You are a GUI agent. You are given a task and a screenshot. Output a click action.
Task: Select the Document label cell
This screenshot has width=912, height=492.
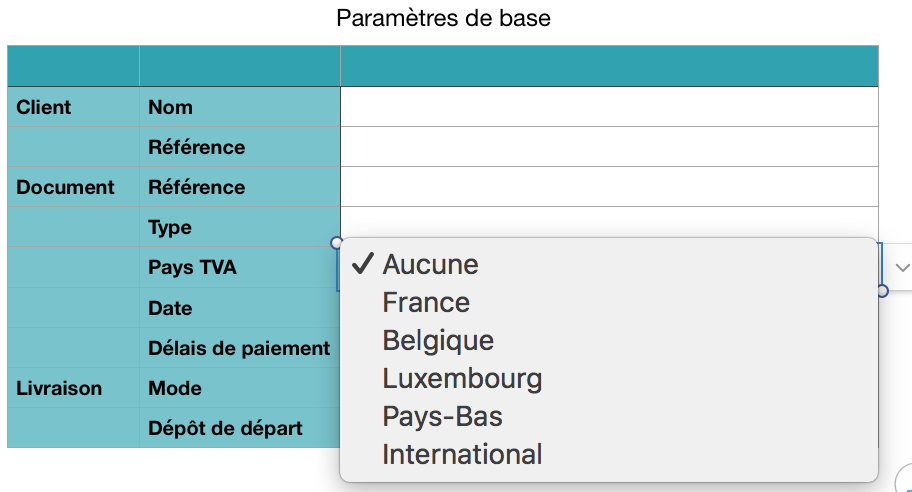click(x=73, y=187)
